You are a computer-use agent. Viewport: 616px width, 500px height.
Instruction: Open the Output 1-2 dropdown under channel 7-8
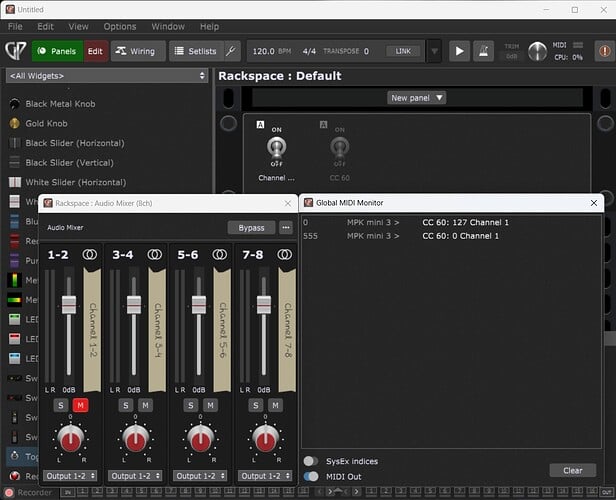click(x=267, y=476)
